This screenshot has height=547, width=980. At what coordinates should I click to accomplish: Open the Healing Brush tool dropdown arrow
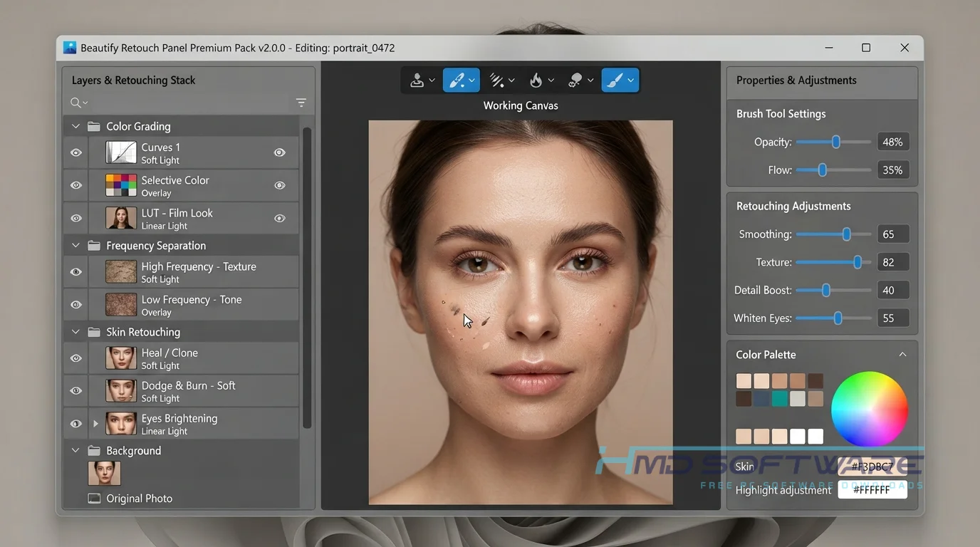tap(471, 81)
